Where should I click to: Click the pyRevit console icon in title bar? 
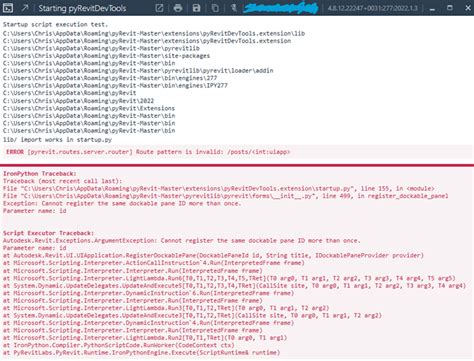8,7
